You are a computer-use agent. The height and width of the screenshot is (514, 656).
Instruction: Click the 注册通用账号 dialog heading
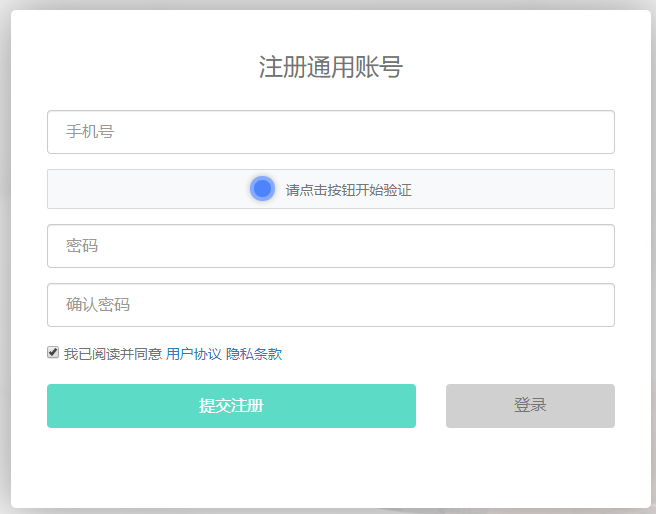point(330,67)
